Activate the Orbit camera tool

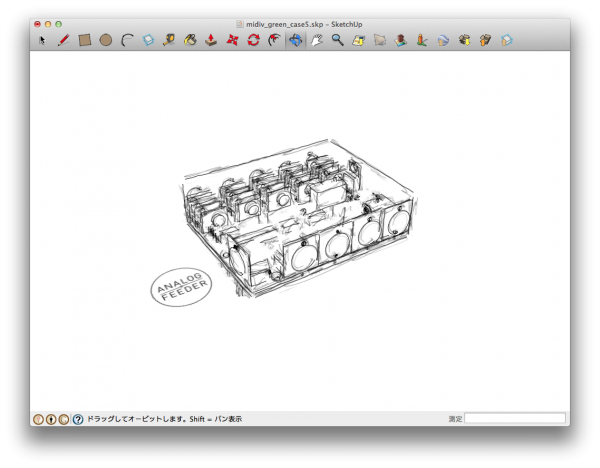coord(296,41)
